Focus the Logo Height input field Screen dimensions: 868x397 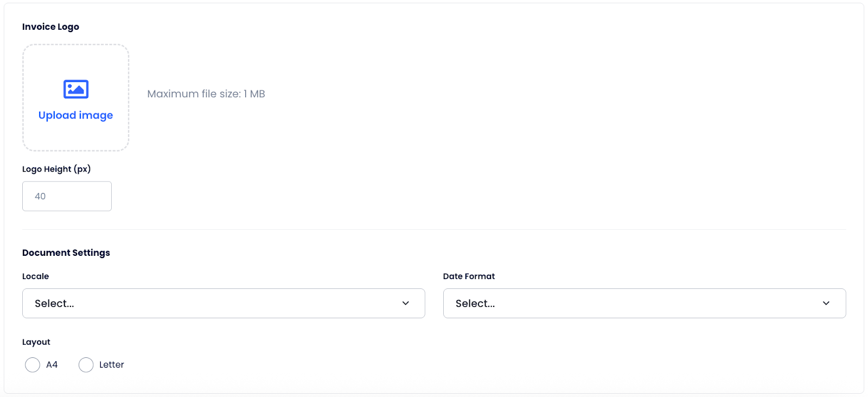tap(67, 196)
